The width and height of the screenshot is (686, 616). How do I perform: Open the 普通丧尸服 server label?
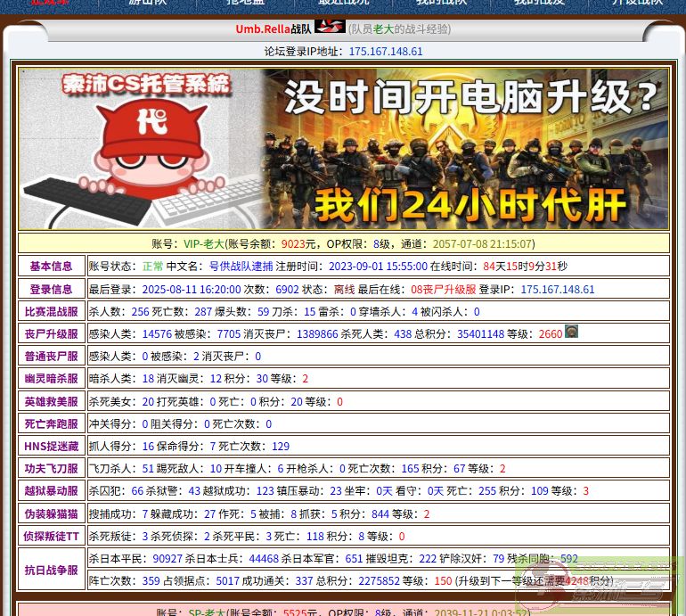51,357
